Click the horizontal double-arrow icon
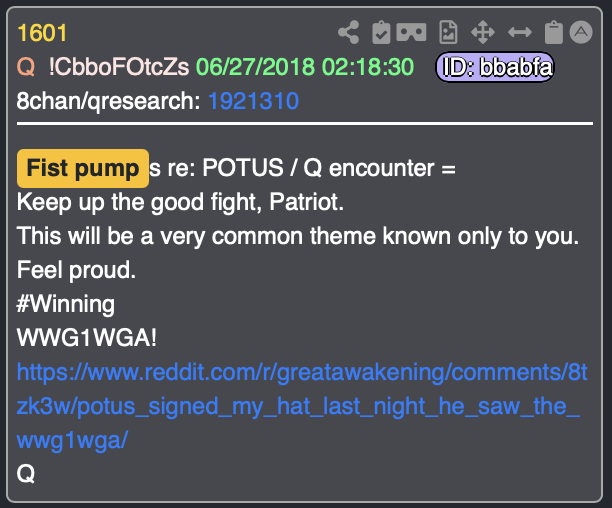The image size is (612, 508). click(520, 32)
